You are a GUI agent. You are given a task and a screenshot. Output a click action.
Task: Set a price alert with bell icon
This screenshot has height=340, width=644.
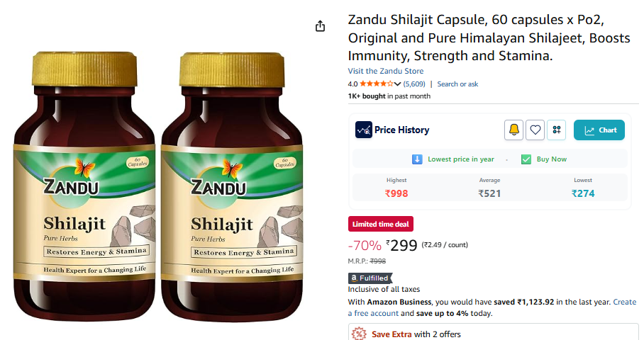click(x=513, y=130)
